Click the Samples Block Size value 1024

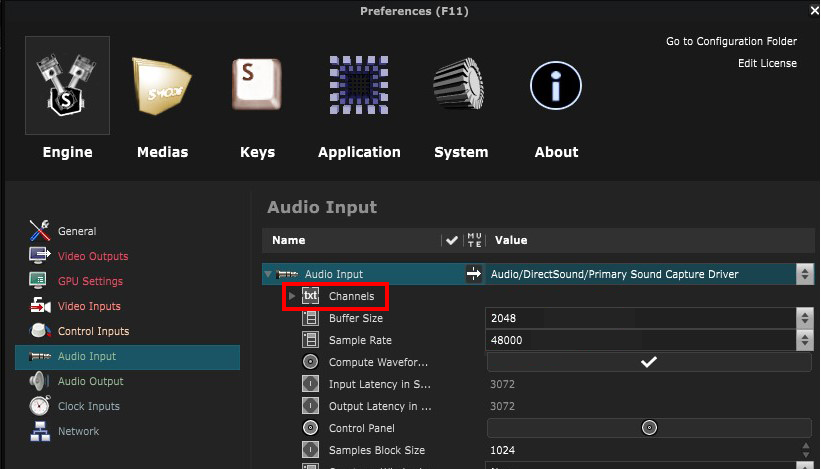pyautogui.click(x=503, y=450)
